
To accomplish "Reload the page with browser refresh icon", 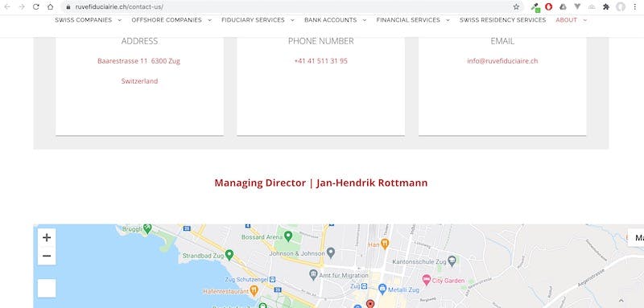I will tap(35, 7).
